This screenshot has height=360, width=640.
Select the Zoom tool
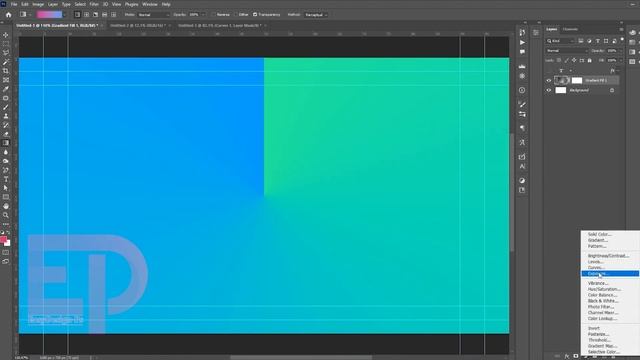(x=6, y=215)
